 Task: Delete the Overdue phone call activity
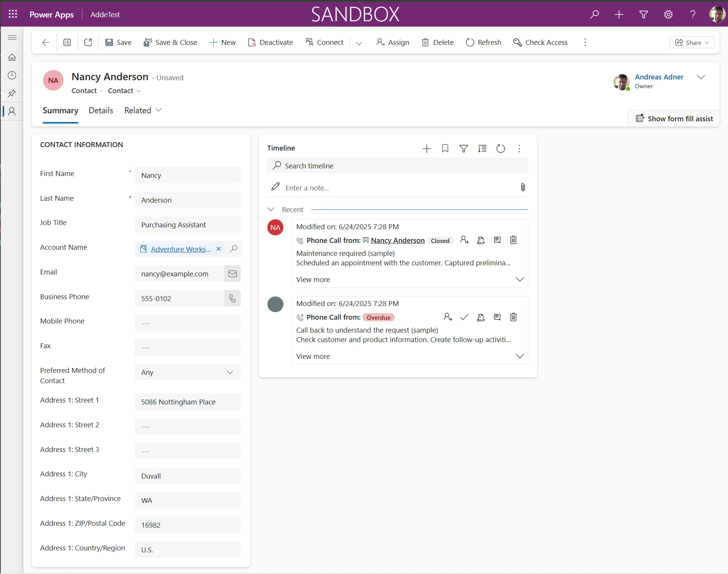[513, 317]
